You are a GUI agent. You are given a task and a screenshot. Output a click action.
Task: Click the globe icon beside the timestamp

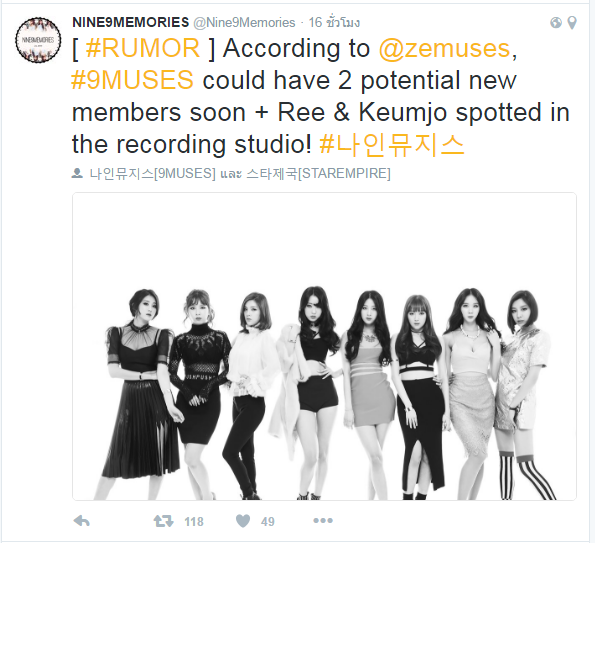(556, 22)
